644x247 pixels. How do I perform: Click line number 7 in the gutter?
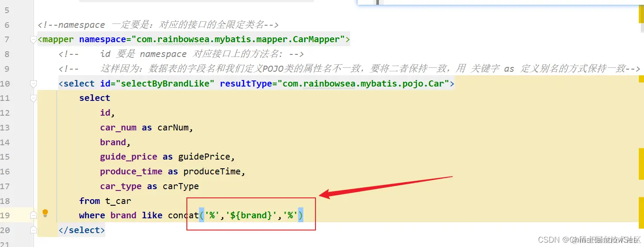point(6,40)
